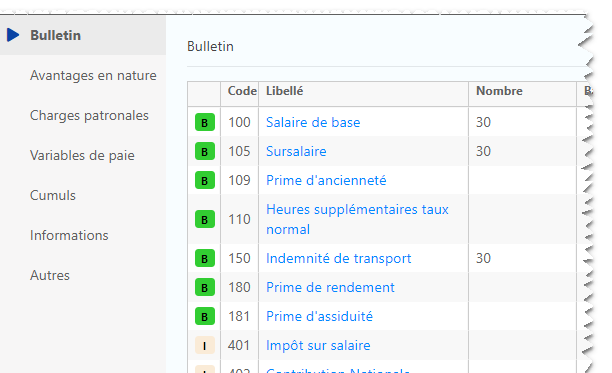
Task: Click the green B badge beside Sursalaire
Action: point(205,151)
